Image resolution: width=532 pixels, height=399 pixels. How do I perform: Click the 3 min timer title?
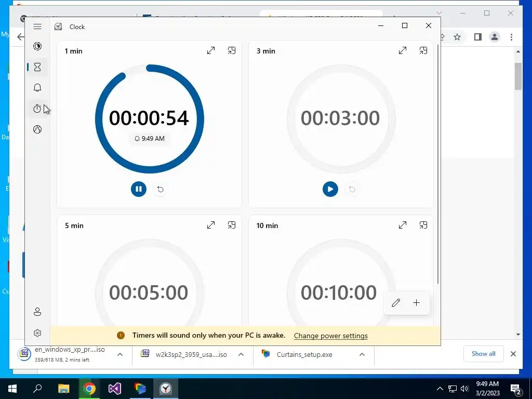pos(265,51)
